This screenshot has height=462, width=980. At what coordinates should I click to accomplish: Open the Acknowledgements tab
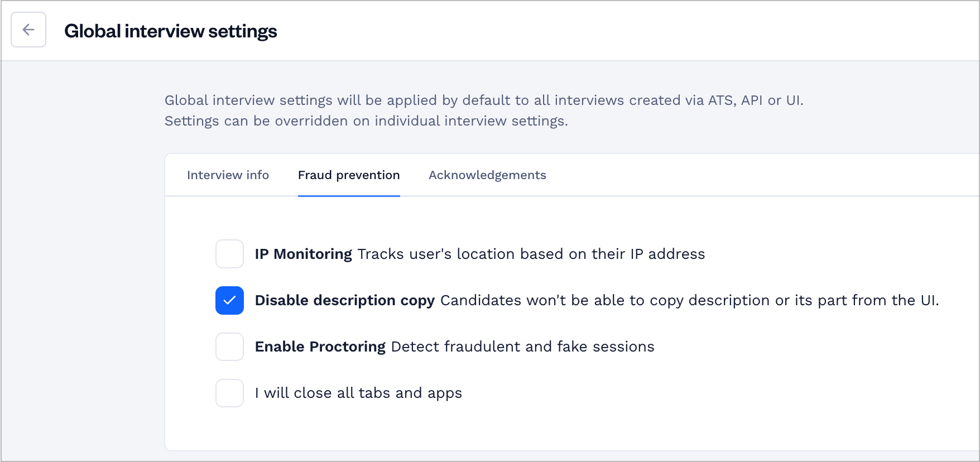[x=487, y=175]
